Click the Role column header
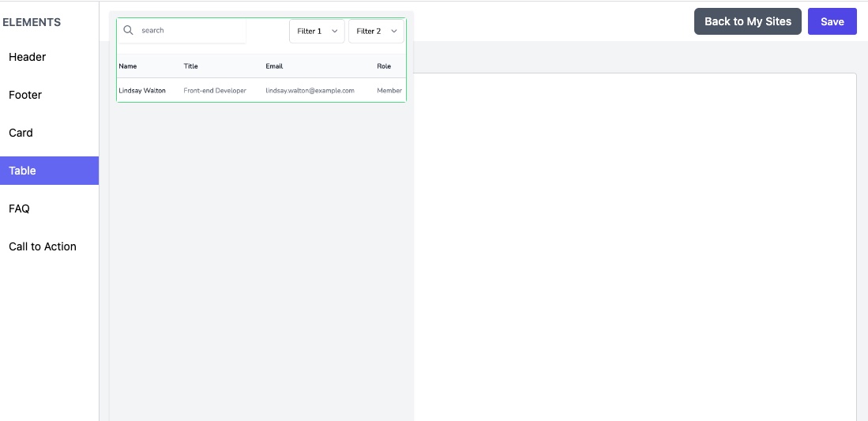This screenshot has width=868, height=421. [x=384, y=66]
